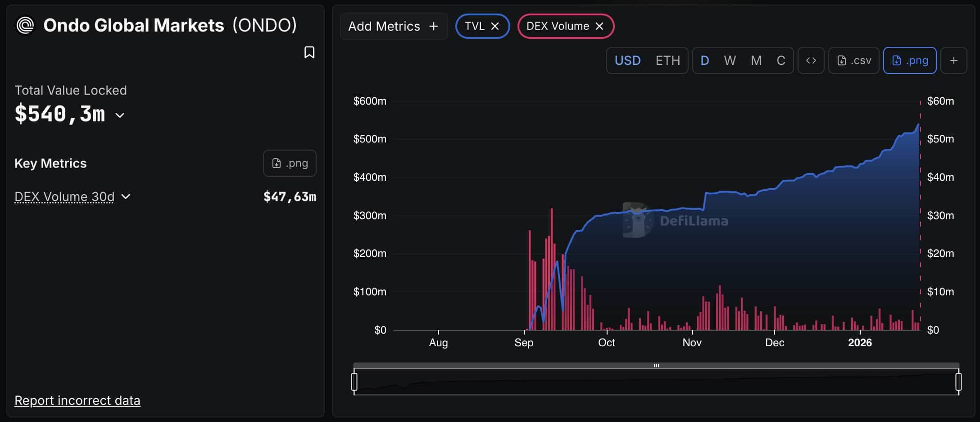Click the plus icon beside .png
This screenshot has width=980, height=422.
pos(953,60)
